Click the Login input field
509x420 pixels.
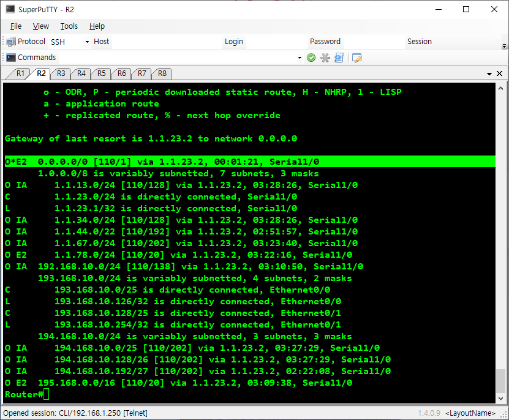(x=277, y=42)
